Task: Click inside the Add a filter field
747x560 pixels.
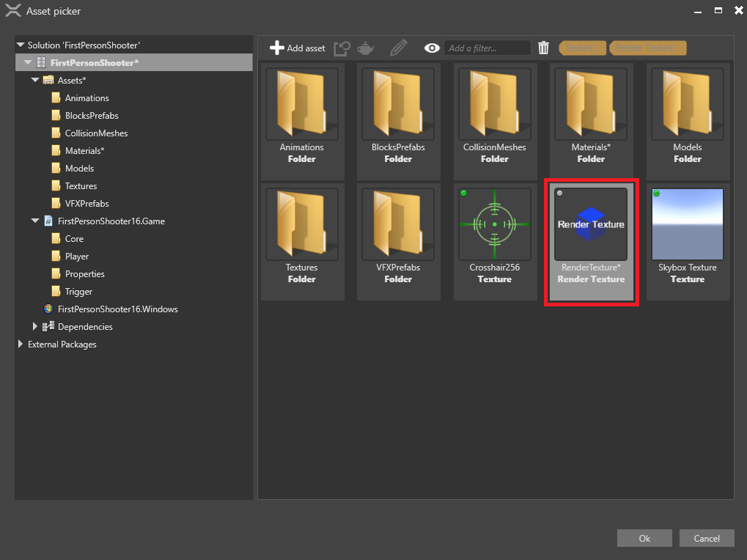Action: pyautogui.click(x=487, y=48)
